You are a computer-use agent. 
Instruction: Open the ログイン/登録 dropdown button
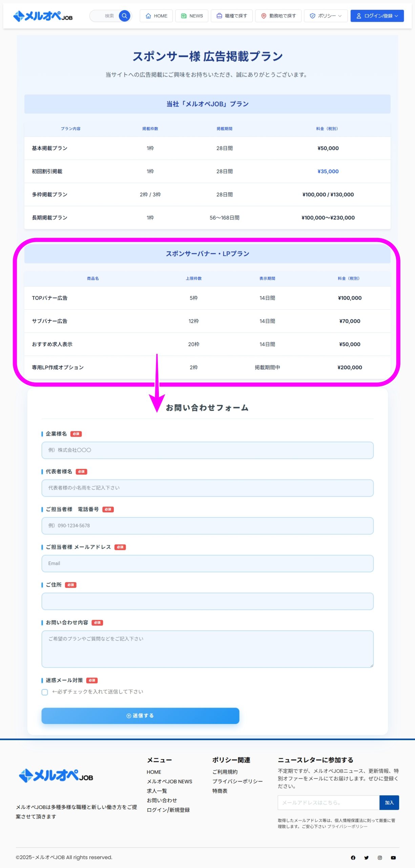377,16
